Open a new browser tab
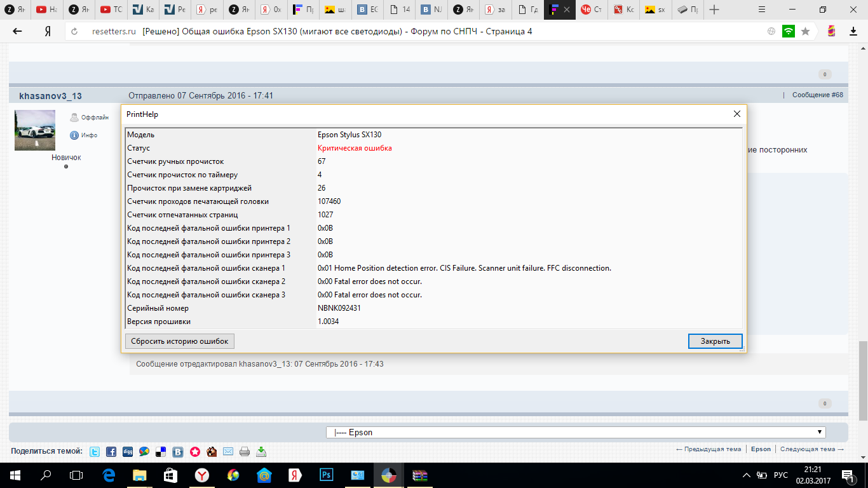The height and width of the screenshot is (488, 868). (715, 10)
